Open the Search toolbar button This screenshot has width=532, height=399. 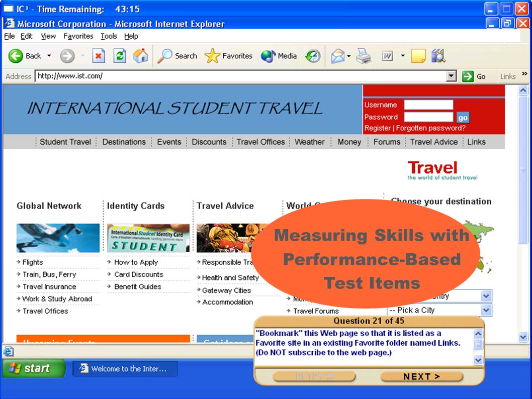[177, 56]
